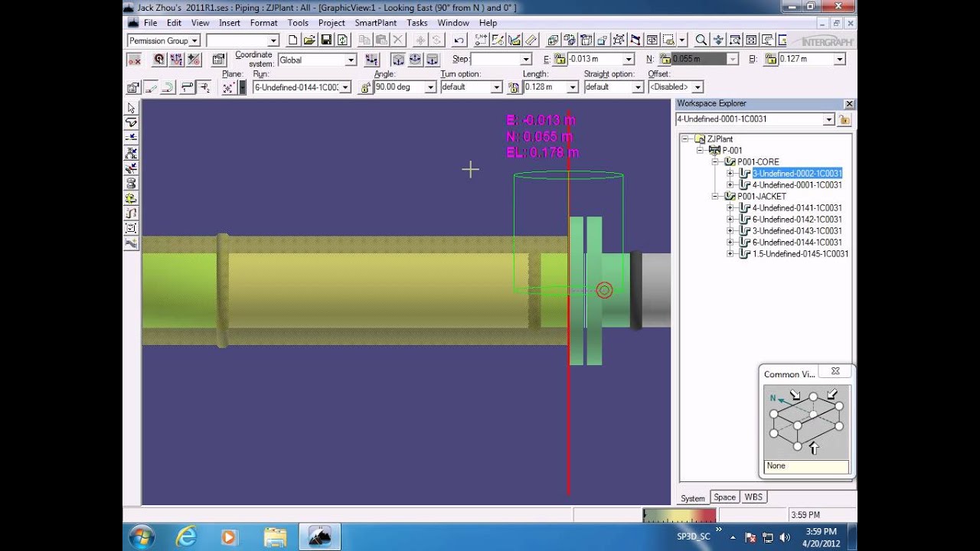Toggle cylindrical coordinates mode icon
This screenshot has height=551, width=980.
[x=432, y=60]
